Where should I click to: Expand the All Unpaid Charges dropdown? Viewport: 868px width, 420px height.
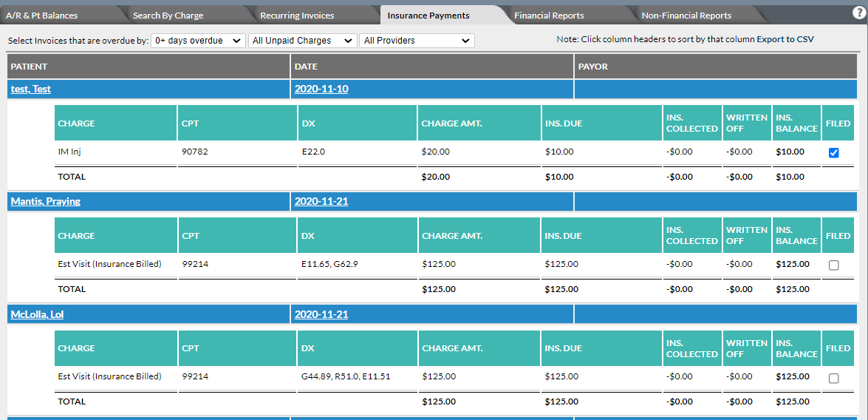[302, 41]
